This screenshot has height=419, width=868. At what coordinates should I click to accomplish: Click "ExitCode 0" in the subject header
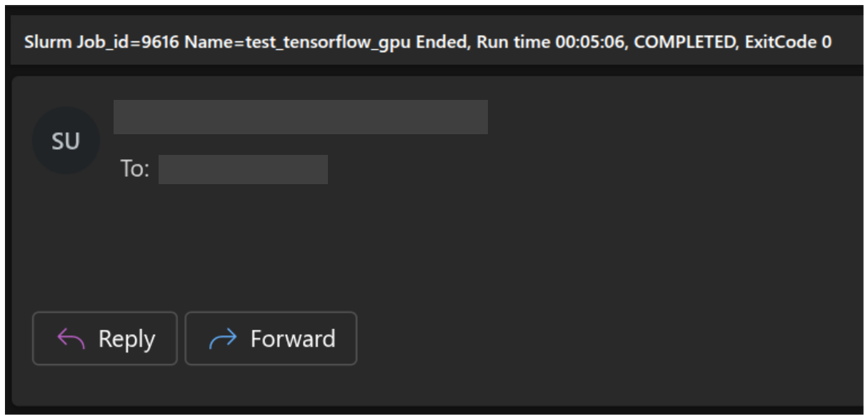[x=788, y=42]
